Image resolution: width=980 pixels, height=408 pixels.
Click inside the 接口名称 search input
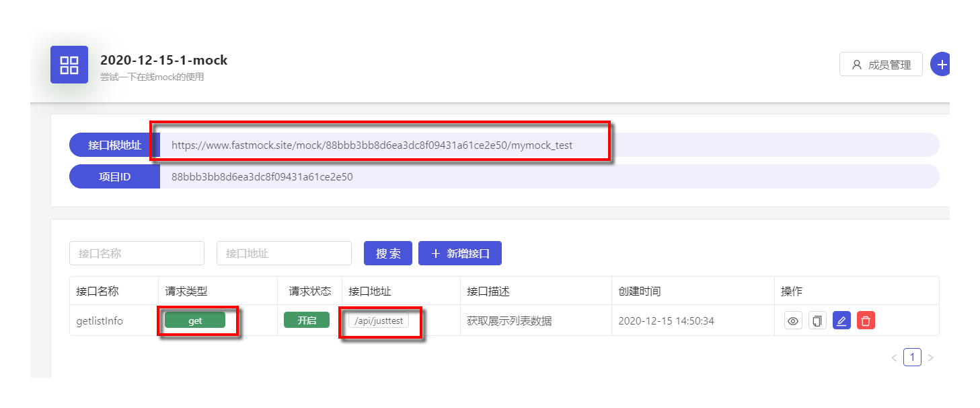click(x=137, y=252)
